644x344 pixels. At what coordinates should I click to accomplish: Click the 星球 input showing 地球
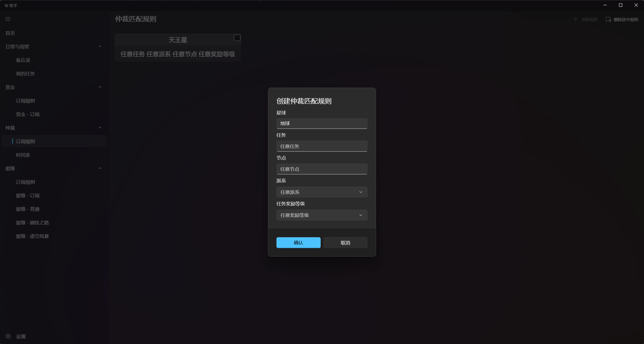[322, 123]
